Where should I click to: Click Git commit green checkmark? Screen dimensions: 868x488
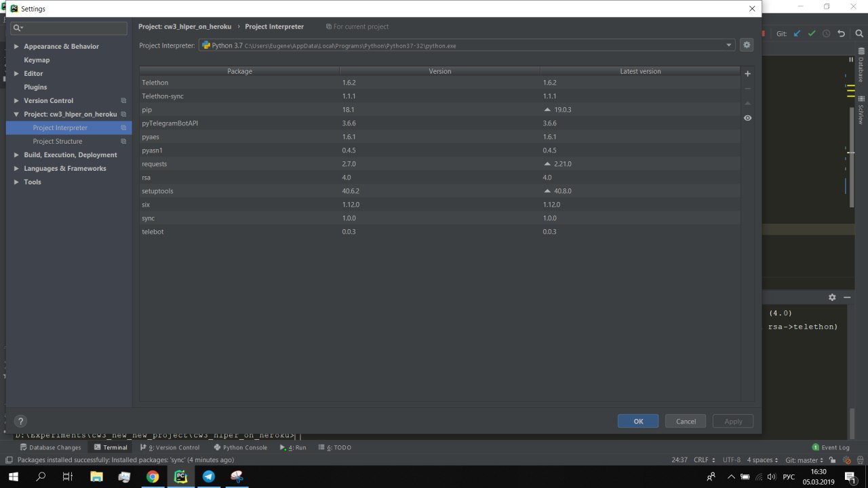click(812, 33)
